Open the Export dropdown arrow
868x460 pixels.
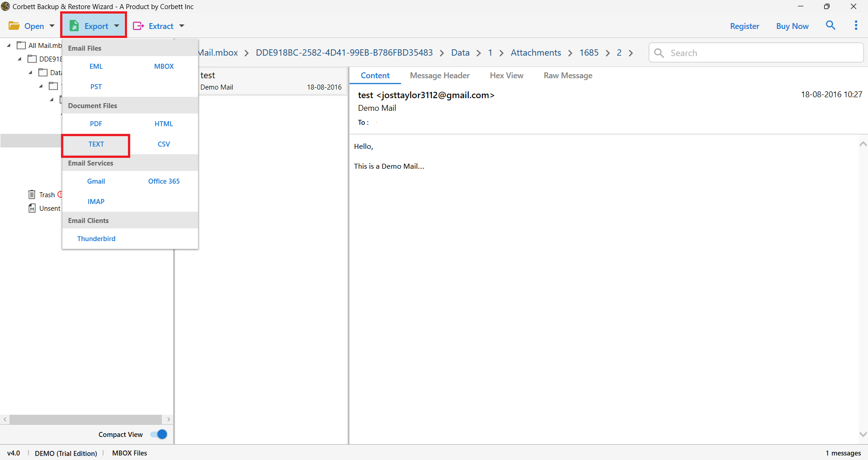[x=117, y=26]
